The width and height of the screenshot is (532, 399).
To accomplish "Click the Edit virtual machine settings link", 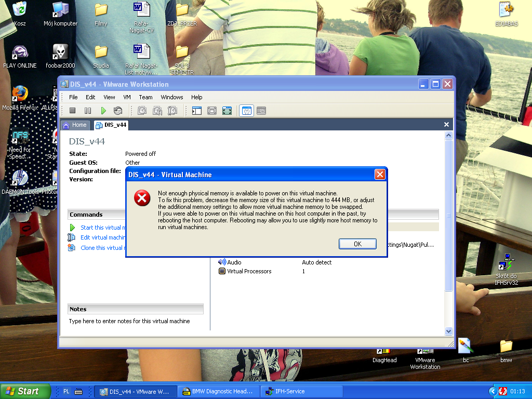I will [102, 237].
